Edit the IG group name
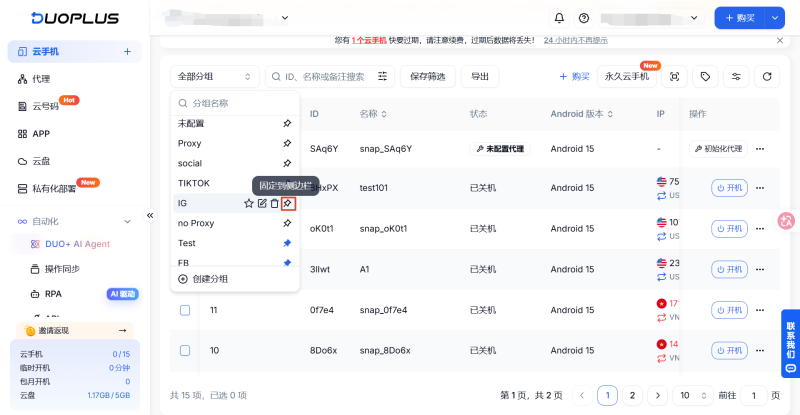The height and width of the screenshot is (415, 800). (x=262, y=203)
